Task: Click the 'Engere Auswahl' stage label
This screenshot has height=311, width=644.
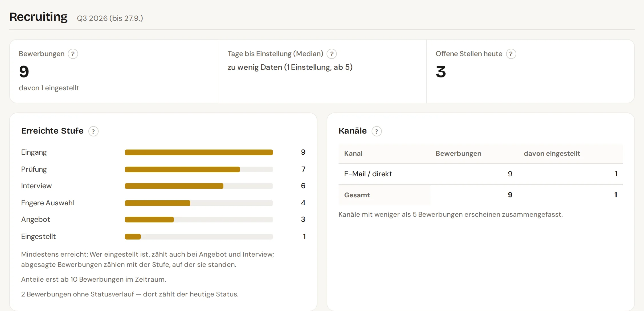Action: (48, 203)
